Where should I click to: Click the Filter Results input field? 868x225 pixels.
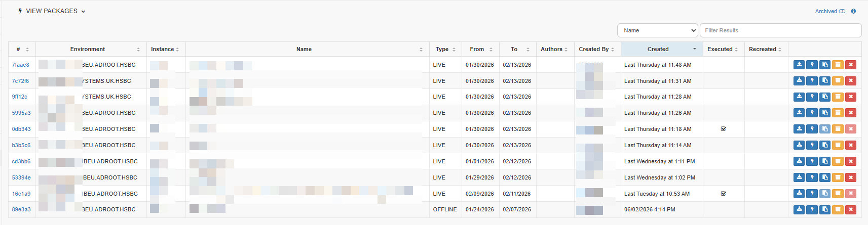click(x=780, y=30)
